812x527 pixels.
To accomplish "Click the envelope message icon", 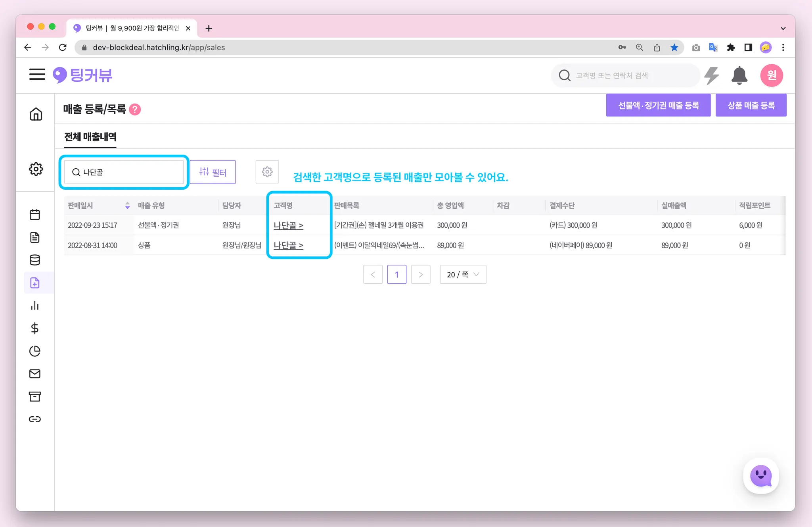I will 35,373.
